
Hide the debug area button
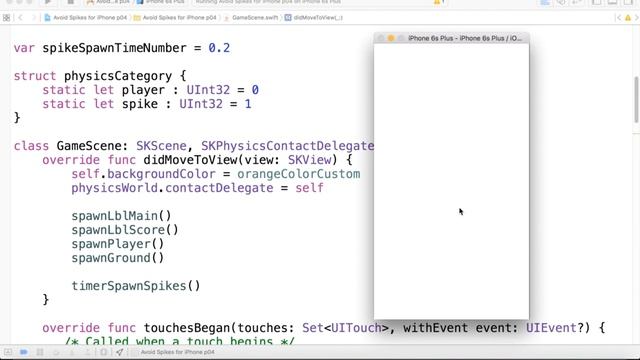(8, 352)
